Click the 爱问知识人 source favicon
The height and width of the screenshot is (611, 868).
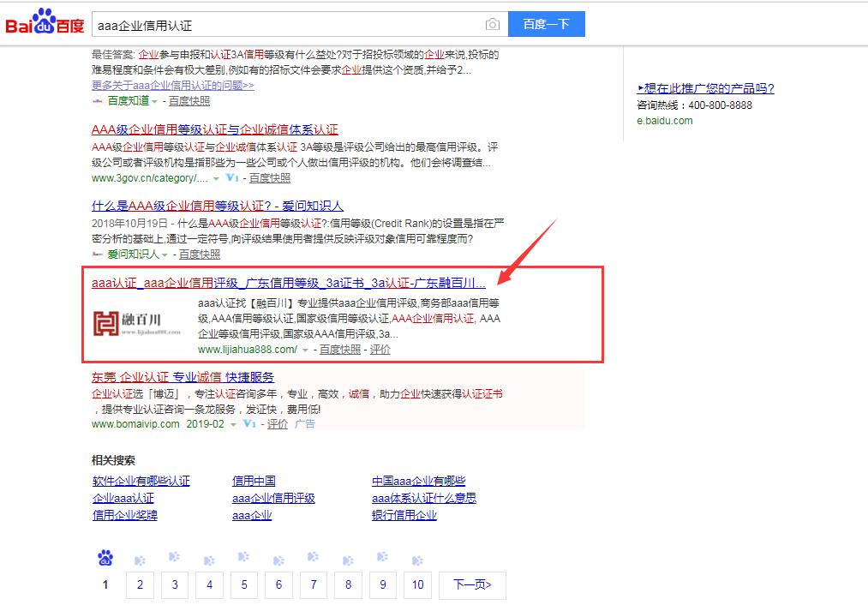[98, 255]
